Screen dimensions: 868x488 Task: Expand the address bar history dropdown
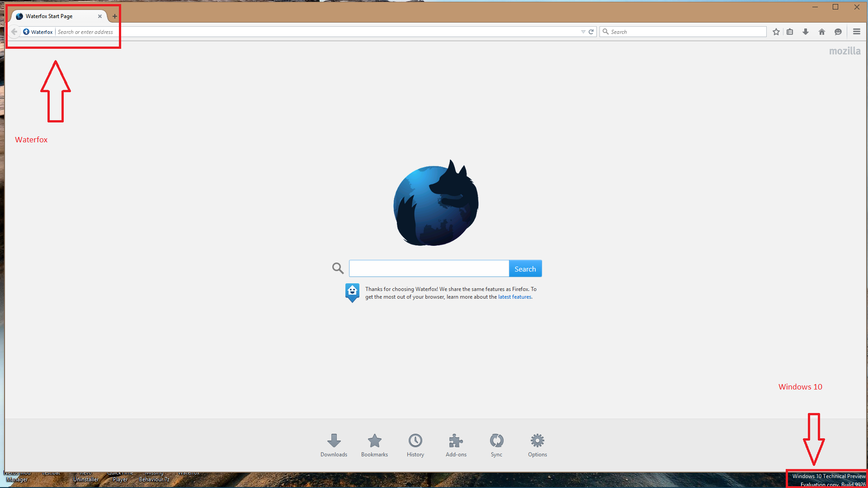click(x=583, y=32)
